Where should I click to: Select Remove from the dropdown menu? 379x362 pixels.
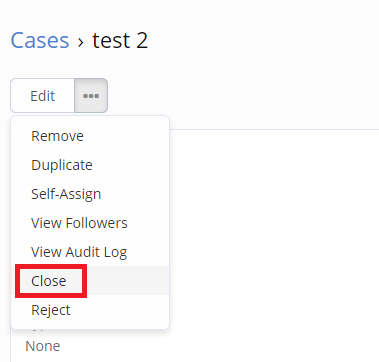tap(90, 136)
